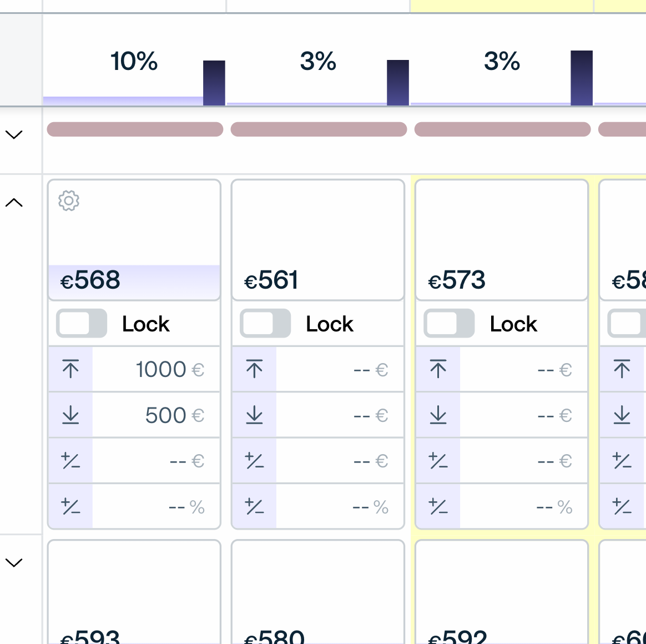Enable the Lock toggle on the €568 card
This screenshot has width=646, height=644.
pyautogui.click(x=81, y=323)
